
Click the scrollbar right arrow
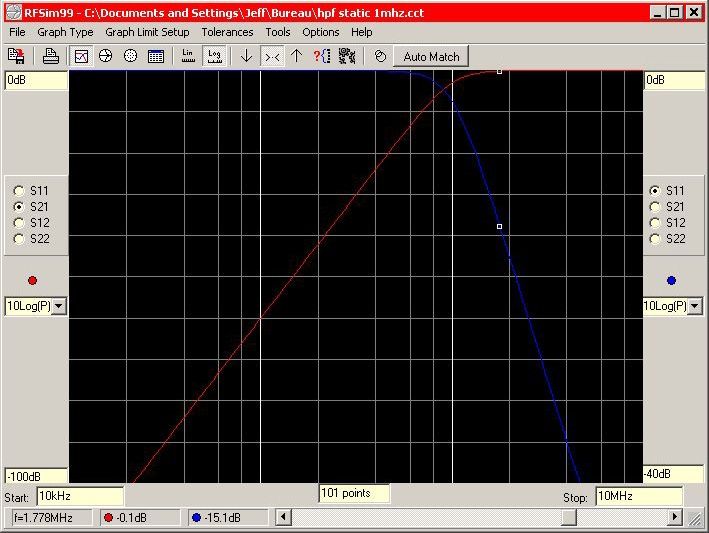tap(674, 517)
